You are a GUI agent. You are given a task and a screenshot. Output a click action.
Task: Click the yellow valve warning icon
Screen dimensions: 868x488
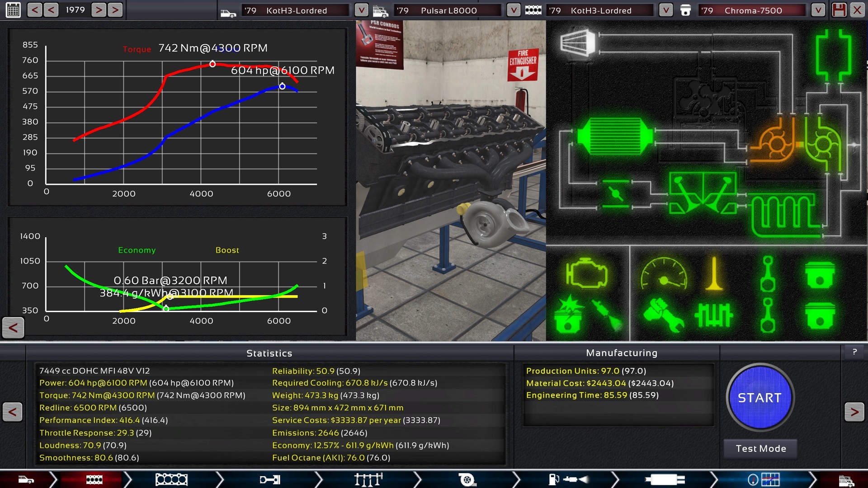coord(714,274)
